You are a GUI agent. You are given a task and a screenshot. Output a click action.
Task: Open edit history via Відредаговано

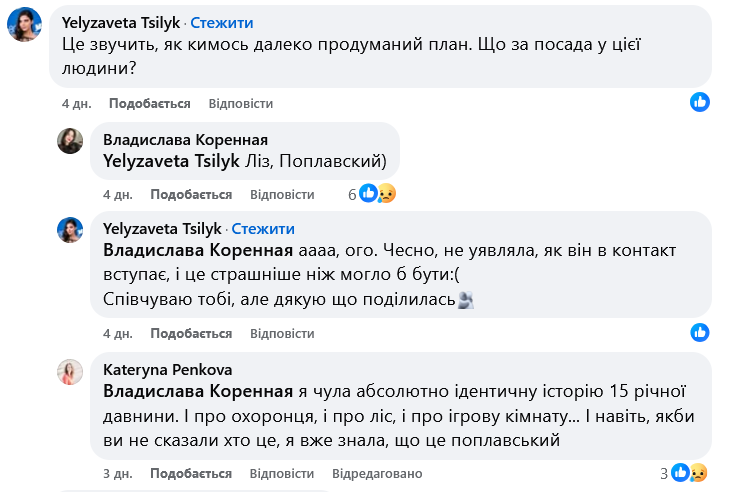pyautogui.click(x=377, y=473)
